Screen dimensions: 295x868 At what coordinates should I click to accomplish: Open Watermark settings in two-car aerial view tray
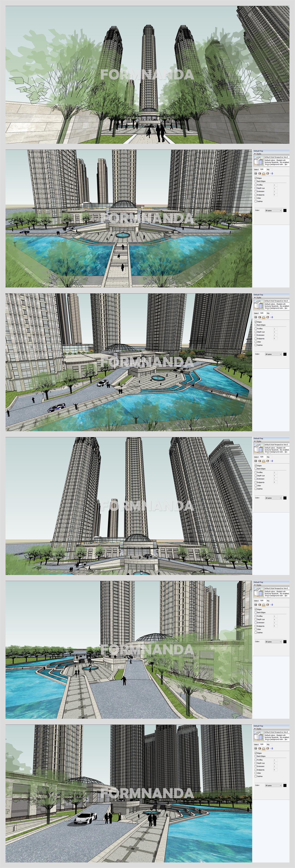(268, 317)
